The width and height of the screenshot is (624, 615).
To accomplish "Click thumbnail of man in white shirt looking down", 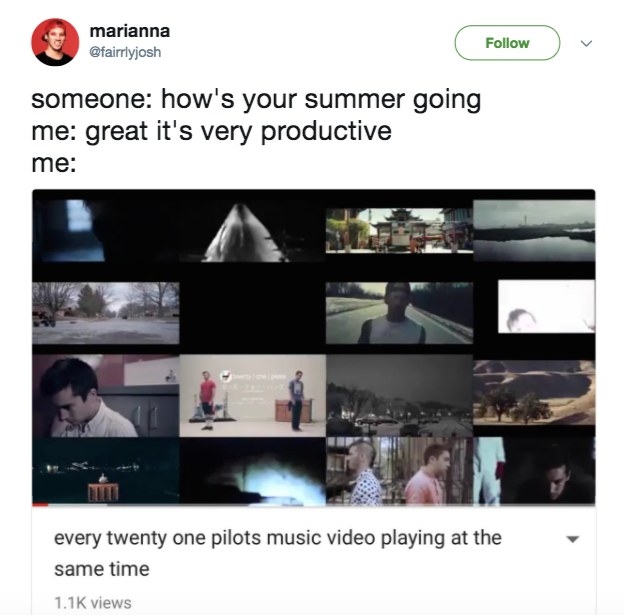I will click(106, 396).
